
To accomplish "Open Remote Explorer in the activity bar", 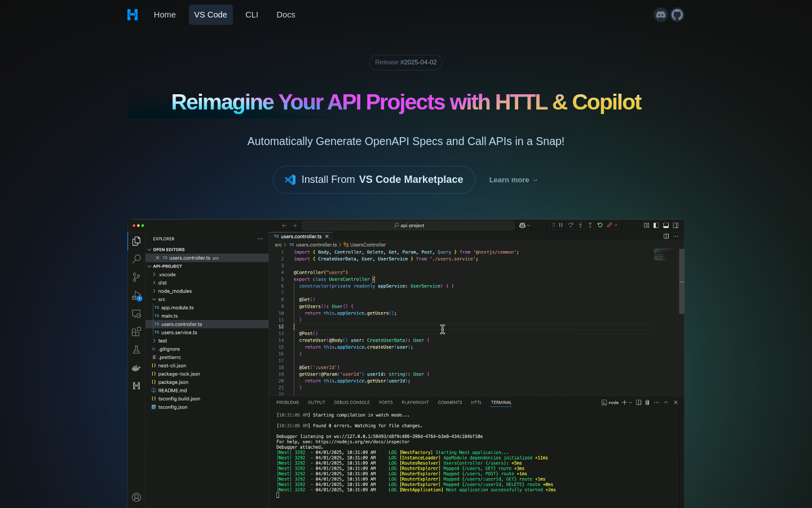I will click(x=136, y=314).
